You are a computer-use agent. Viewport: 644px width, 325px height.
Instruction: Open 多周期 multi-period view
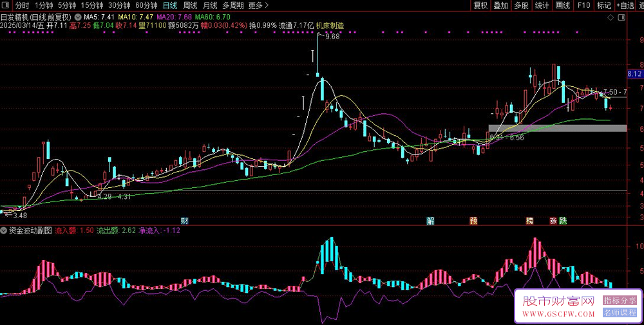point(233,5)
